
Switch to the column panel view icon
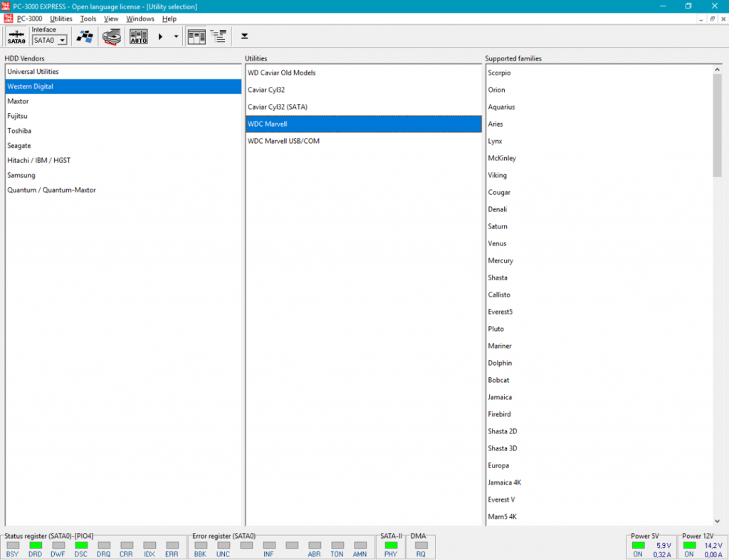(x=196, y=37)
